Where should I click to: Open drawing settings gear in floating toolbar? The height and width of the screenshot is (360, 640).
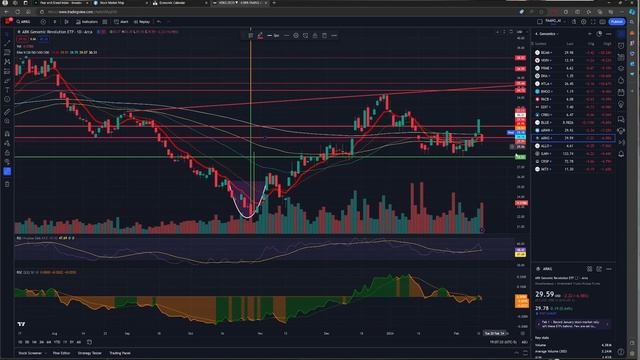pos(296,36)
